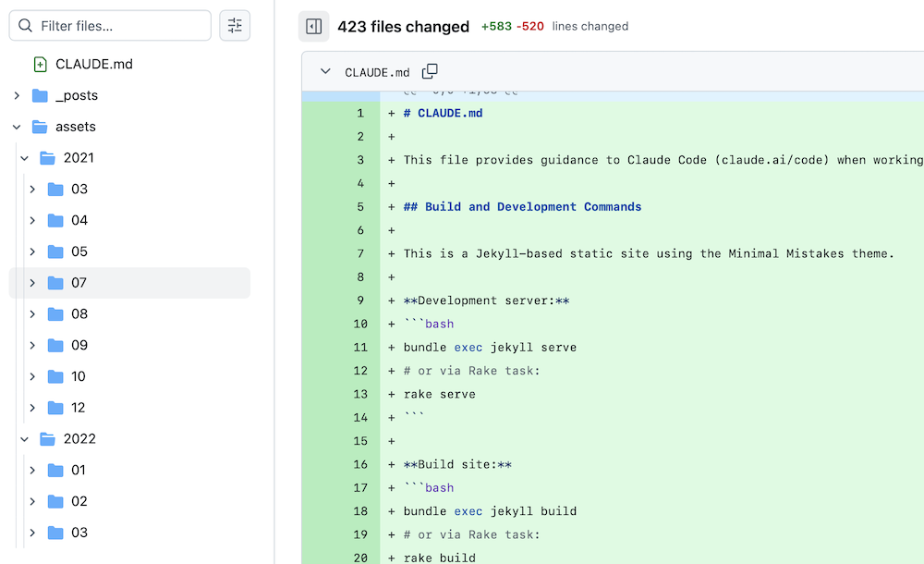This screenshot has width=924, height=564.
Task: Click the 'bundle exec jekyll serve' line
Action: point(491,348)
